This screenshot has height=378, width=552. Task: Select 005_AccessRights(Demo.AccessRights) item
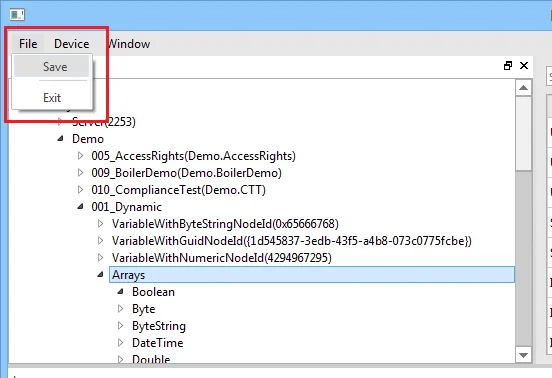[193, 156]
